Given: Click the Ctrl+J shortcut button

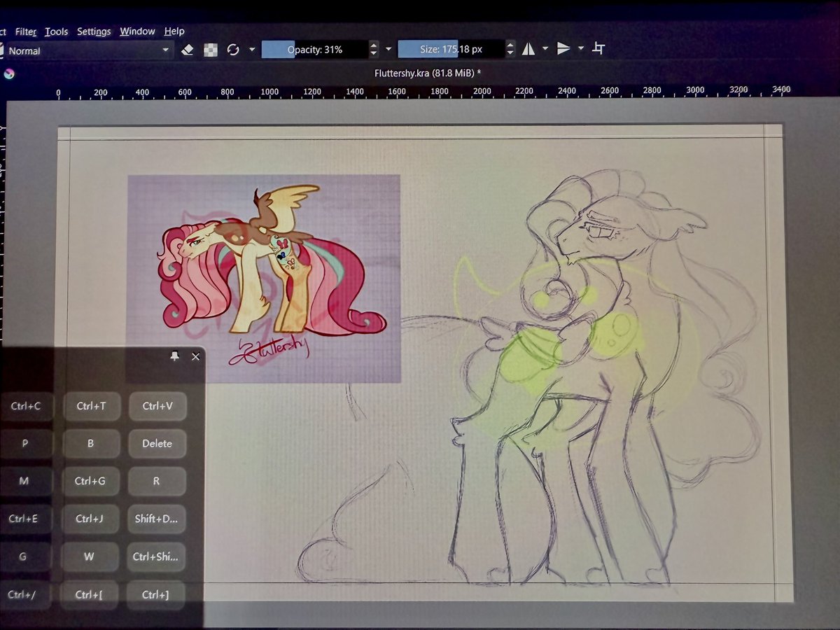Looking at the screenshot, I should pyautogui.click(x=90, y=519).
